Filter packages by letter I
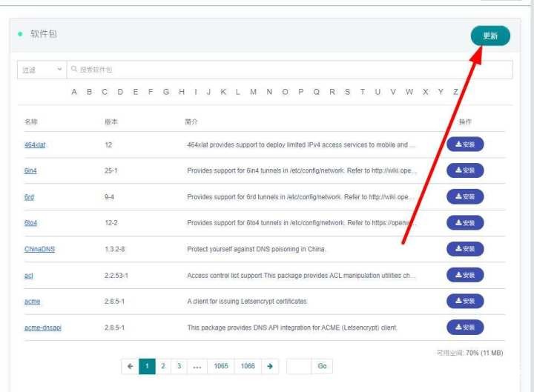Image resolution: width=534 pixels, height=392 pixels. (196, 92)
